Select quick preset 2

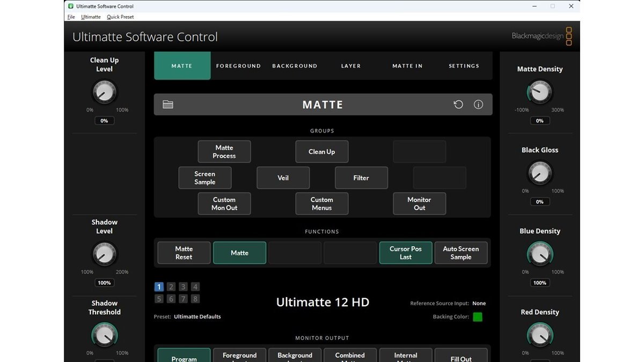[171, 287]
